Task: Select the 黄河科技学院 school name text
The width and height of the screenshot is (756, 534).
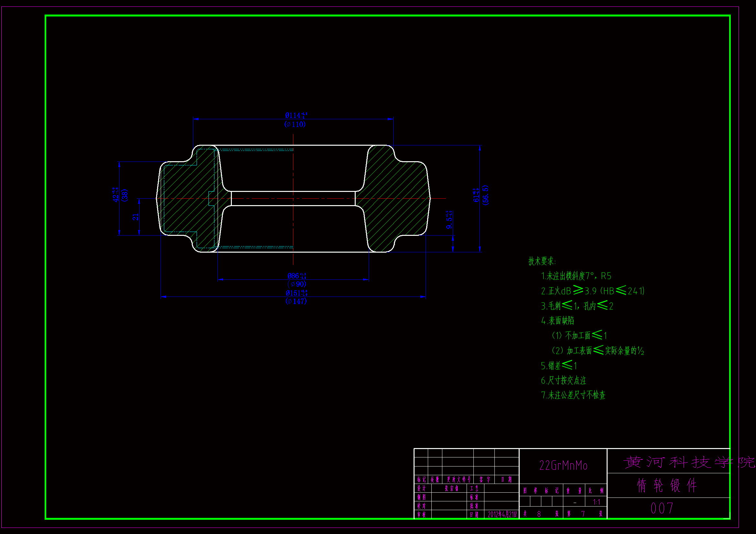Action: (x=688, y=462)
